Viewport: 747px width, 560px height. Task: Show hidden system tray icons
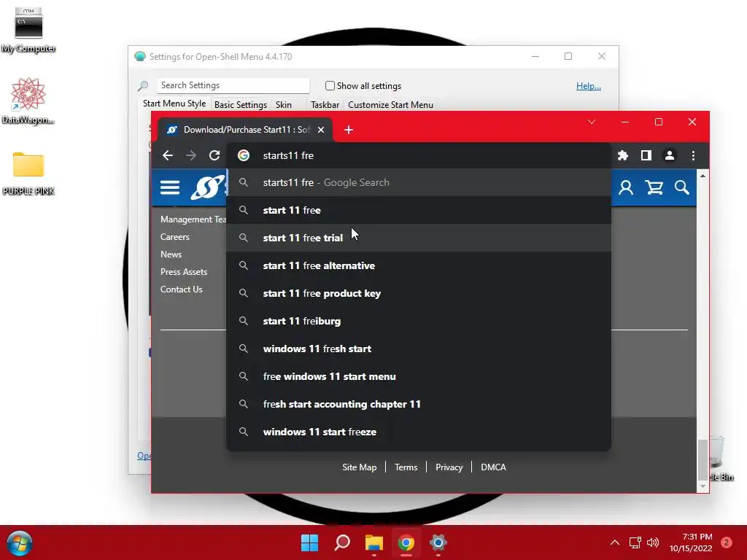(615, 542)
